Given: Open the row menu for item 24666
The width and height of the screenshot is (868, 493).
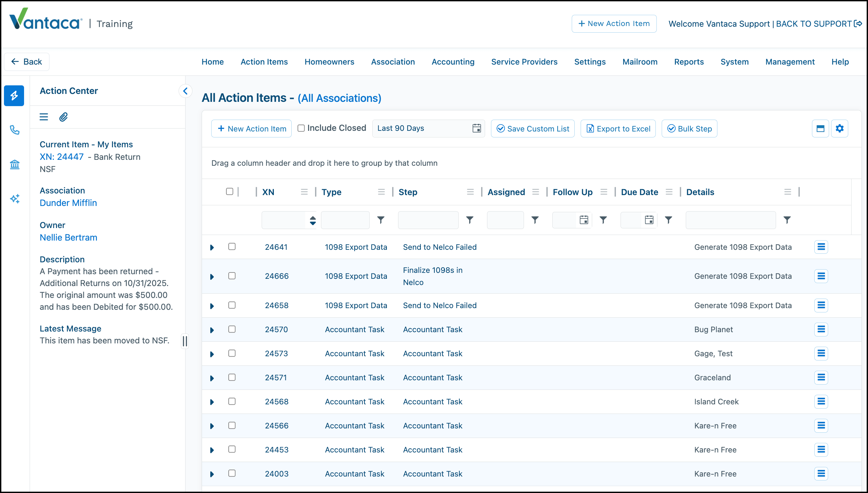Looking at the screenshot, I should click(x=821, y=276).
